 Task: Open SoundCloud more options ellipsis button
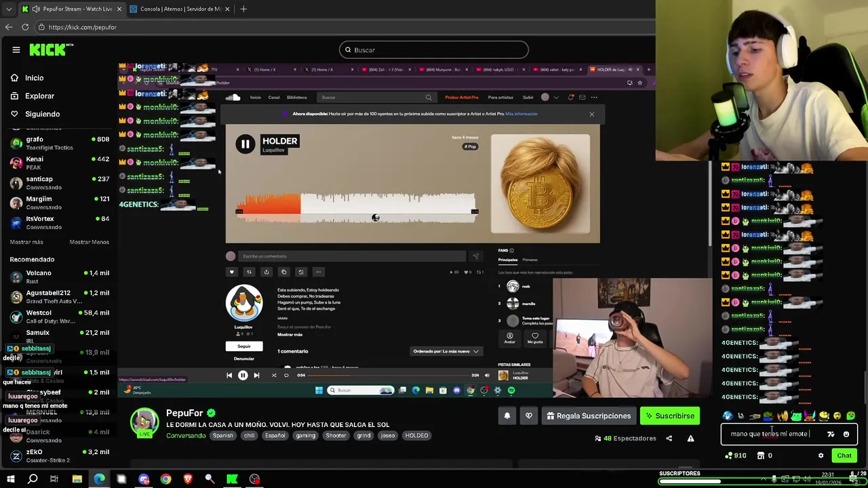click(319, 272)
